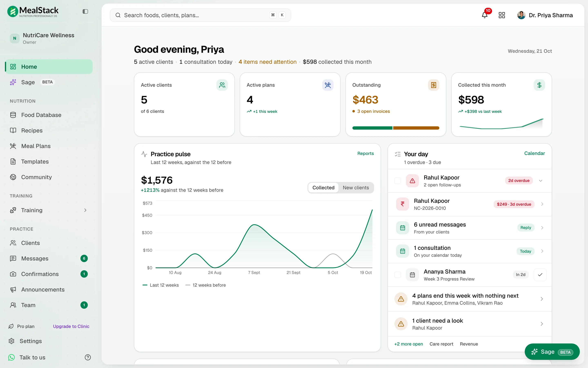The image size is (588, 368).
Task: Click the 4 items need attention link
Action: pyautogui.click(x=267, y=62)
